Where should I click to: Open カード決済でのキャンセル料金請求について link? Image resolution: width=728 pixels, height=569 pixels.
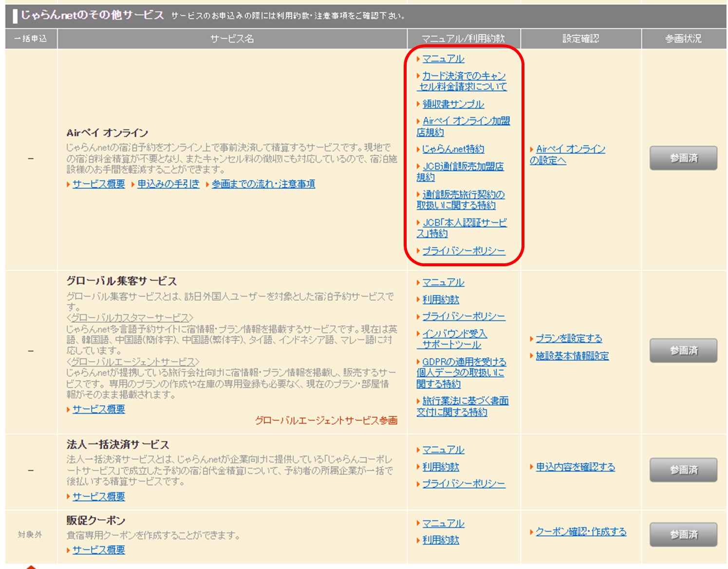point(463,76)
